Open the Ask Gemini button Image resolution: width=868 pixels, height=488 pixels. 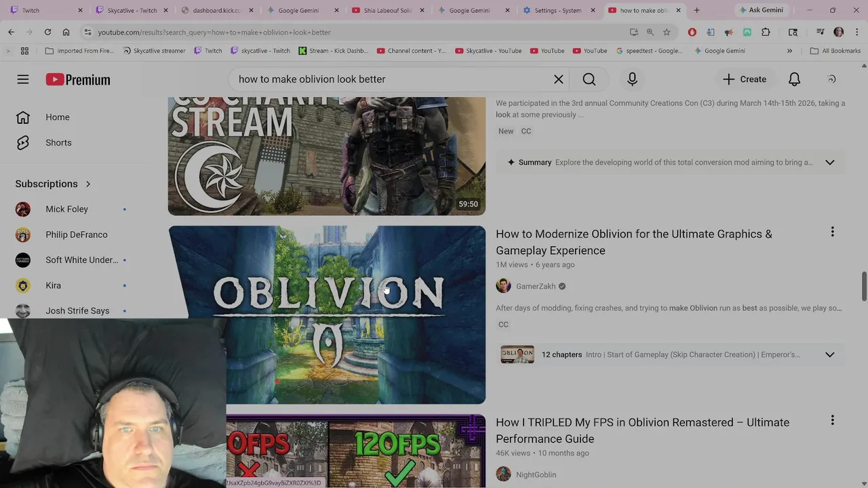(760, 10)
